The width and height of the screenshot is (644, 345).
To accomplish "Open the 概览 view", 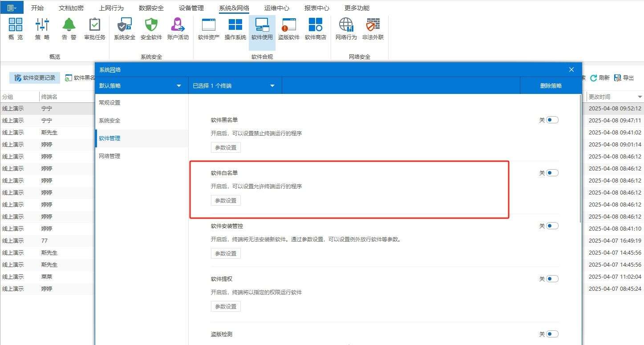I will (x=15, y=28).
